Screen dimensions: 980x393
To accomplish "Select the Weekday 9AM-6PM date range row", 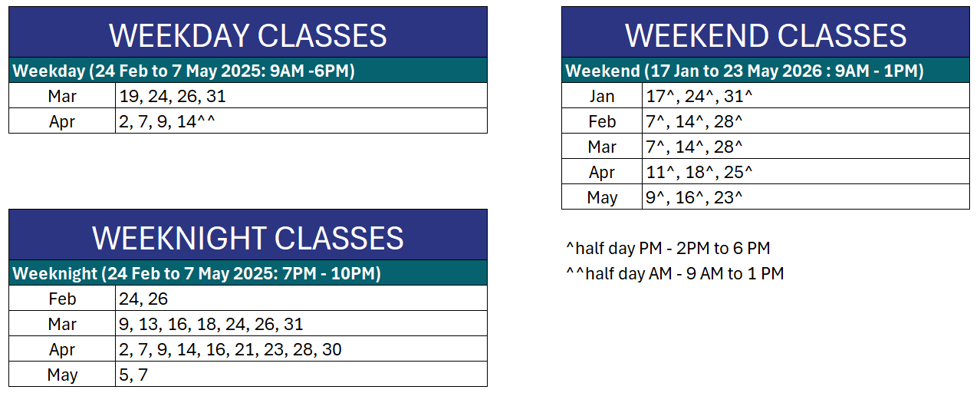I will (x=184, y=71).
